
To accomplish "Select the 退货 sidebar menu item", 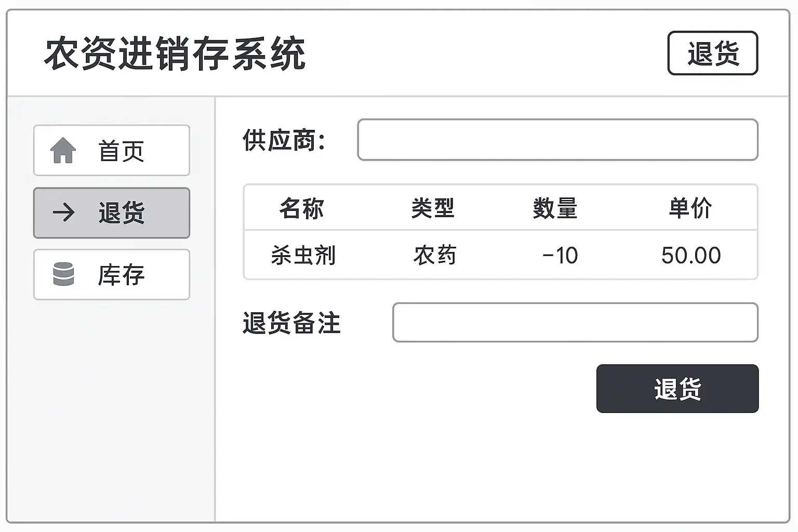I will (112, 213).
